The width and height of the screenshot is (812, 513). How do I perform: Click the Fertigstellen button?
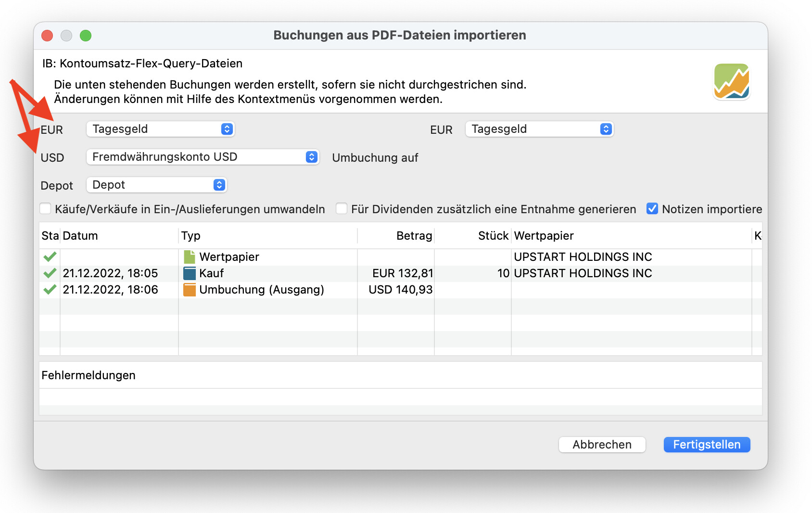(x=707, y=445)
